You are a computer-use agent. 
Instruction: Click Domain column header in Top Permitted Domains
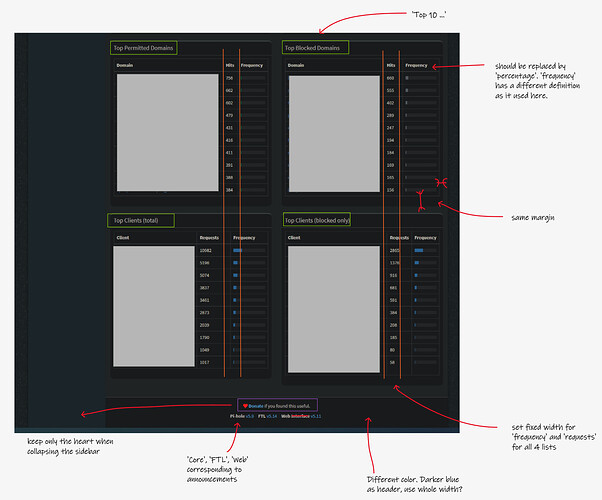126,65
